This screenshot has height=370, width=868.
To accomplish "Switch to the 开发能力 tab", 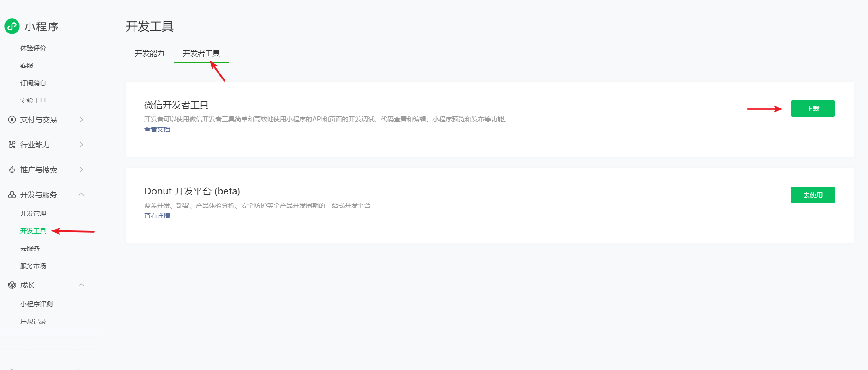I will pos(150,54).
